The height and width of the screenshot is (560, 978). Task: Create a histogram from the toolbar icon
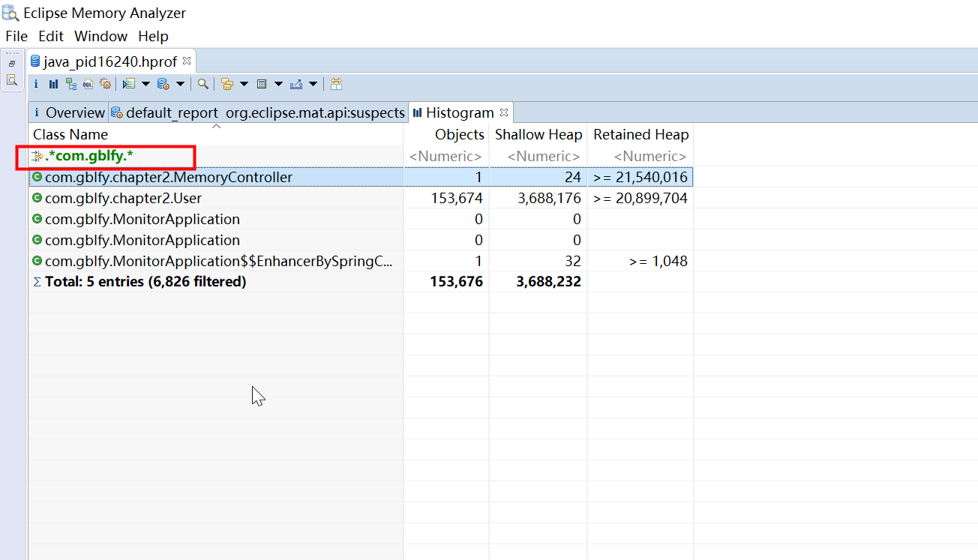tap(53, 84)
